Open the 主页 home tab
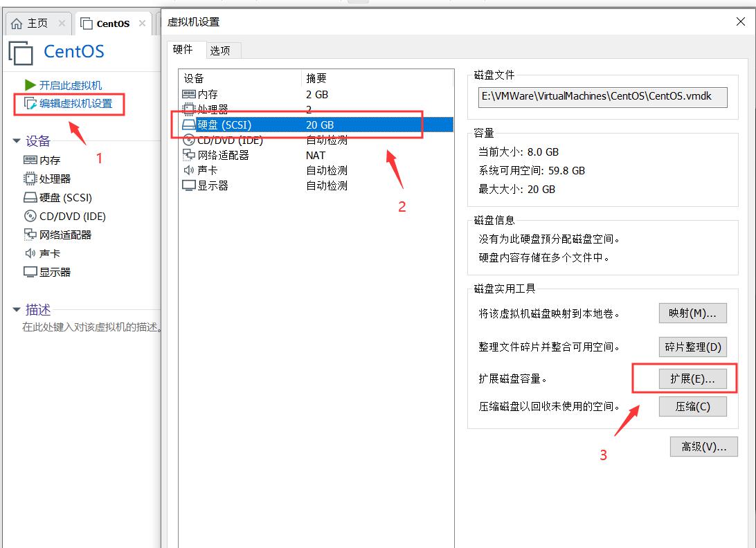The height and width of the screenshot is (548, 756). click(x=39, y=24)
